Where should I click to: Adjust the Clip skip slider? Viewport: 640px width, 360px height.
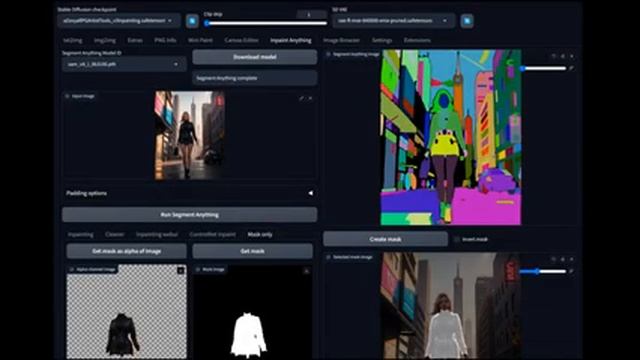(266, 23)
